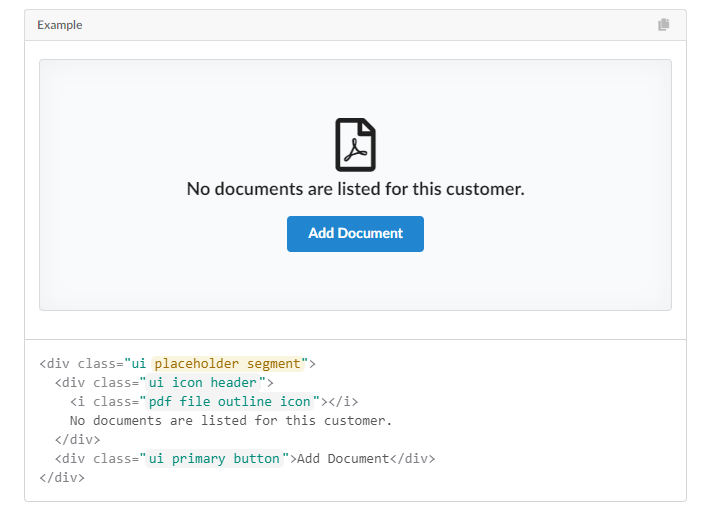Click 'pdf file outline icon' code text
The width and height of the screenshot is (719, 517).
(x=230, y=402)
